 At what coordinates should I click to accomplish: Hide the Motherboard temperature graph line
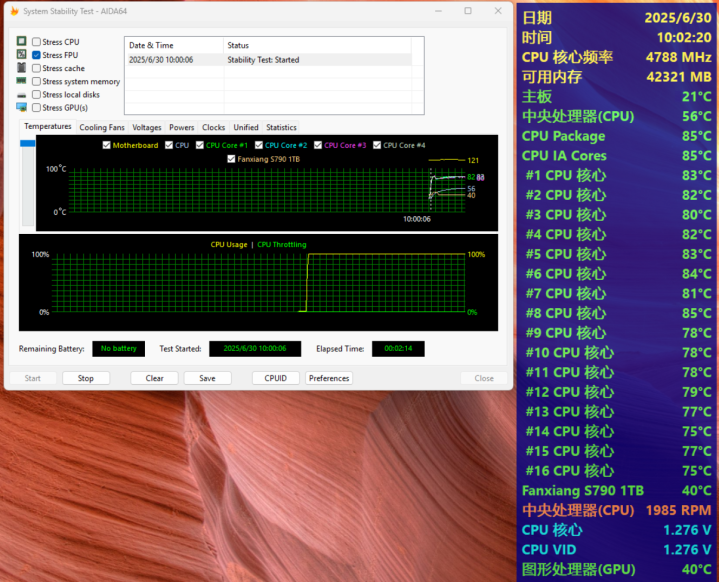click(107, 145)
